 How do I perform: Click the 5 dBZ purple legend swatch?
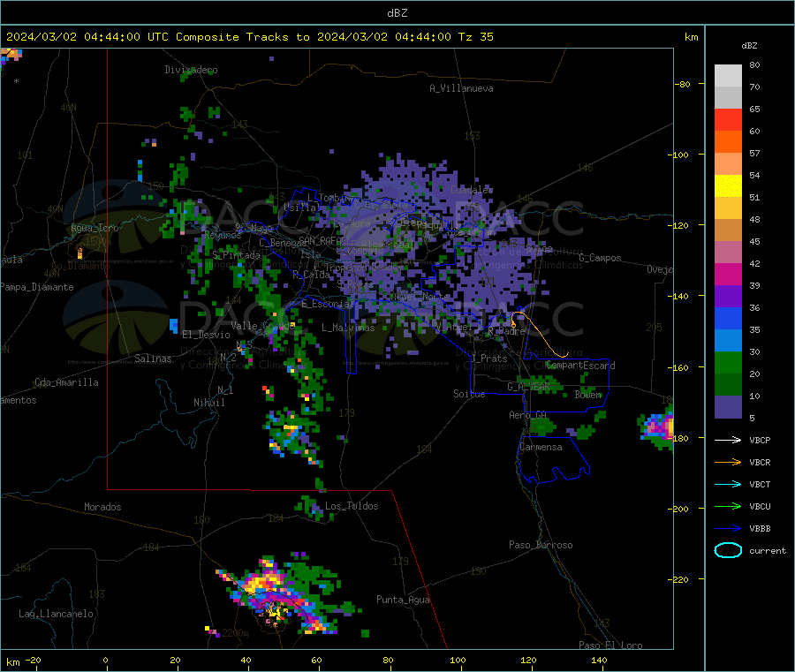pos(728,407)
